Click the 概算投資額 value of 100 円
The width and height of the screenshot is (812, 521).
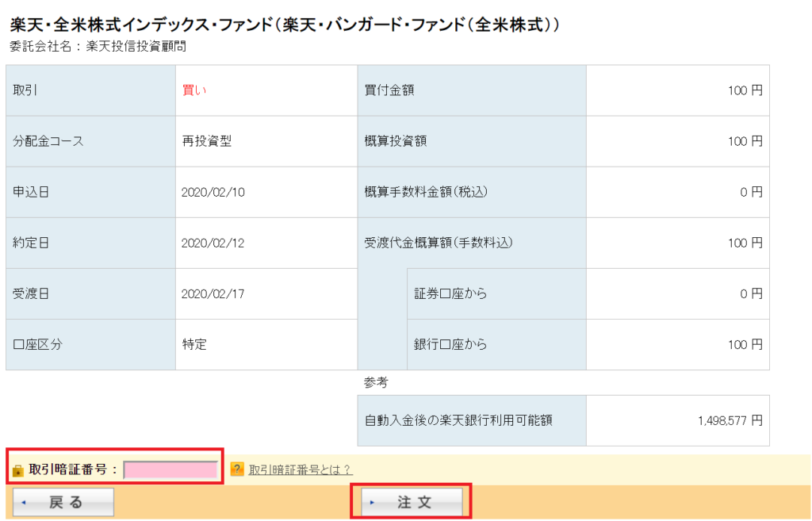click(x=745, y=141)
